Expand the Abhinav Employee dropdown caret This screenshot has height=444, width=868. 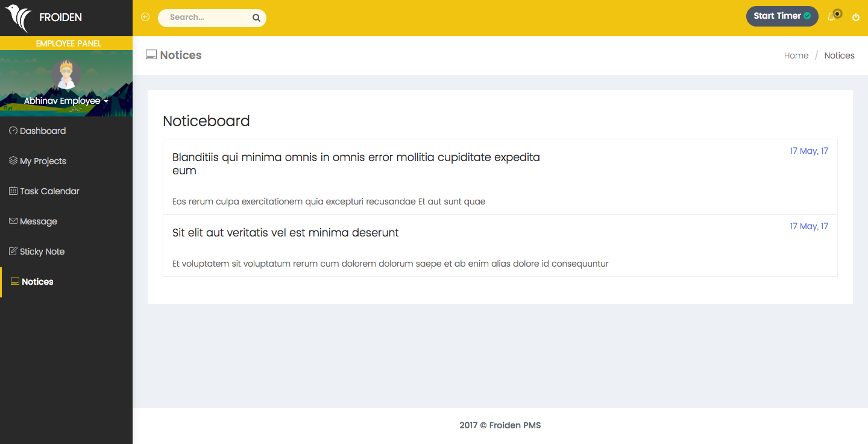tap(106, 101)
